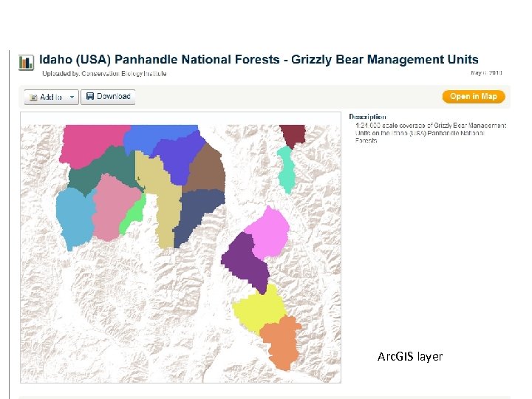Click the violet pink management unit polygon
The image size is (532, 399).
point(270,233)
